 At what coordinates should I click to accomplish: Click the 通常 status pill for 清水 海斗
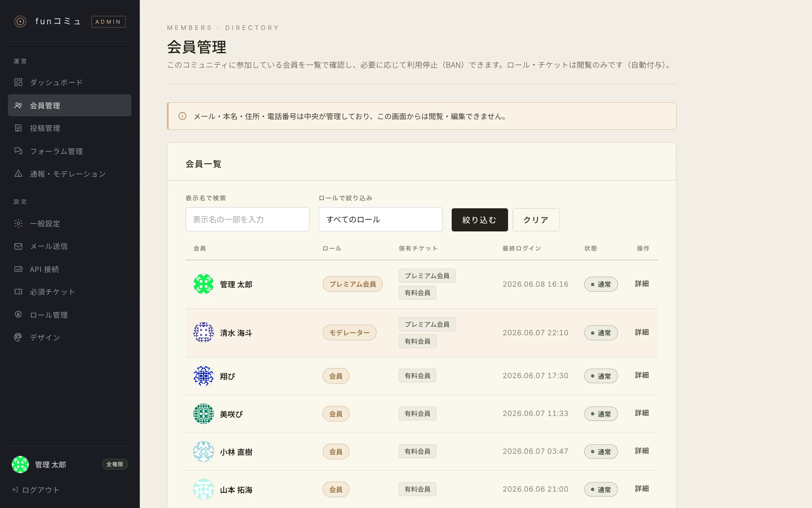(x=601, y=333)
